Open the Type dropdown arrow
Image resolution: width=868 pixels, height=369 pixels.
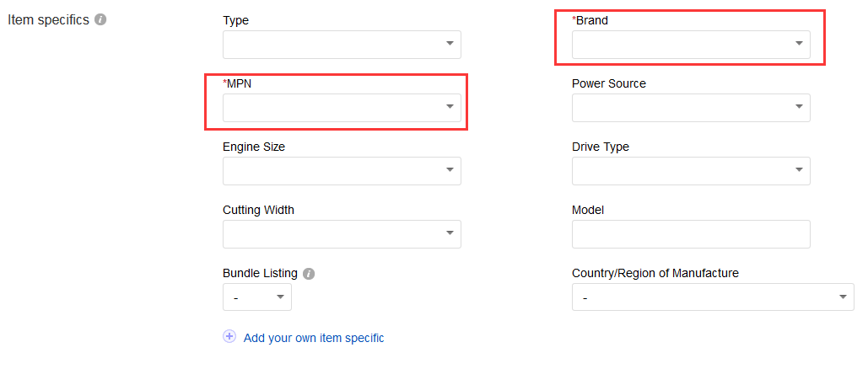click(450, 44)
